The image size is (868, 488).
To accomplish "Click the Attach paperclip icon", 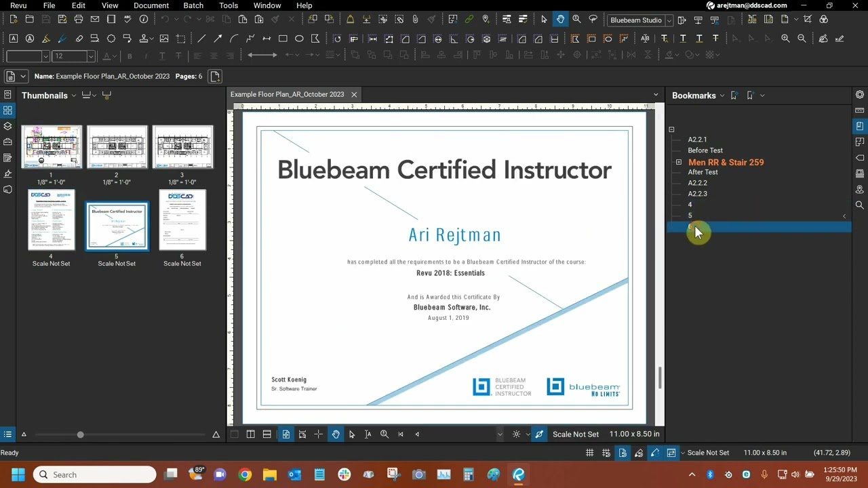I will [x=415, y=19].
